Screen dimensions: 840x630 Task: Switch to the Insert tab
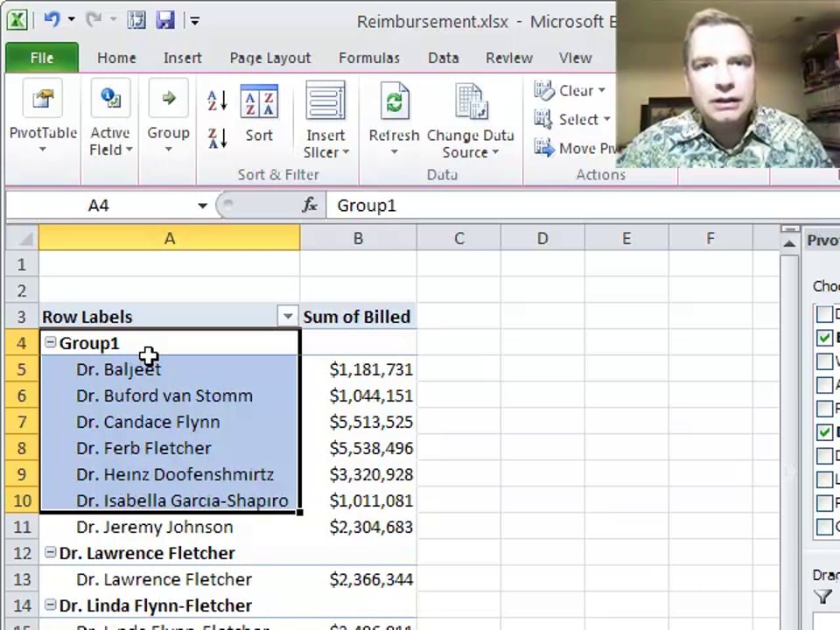[183, 58]
